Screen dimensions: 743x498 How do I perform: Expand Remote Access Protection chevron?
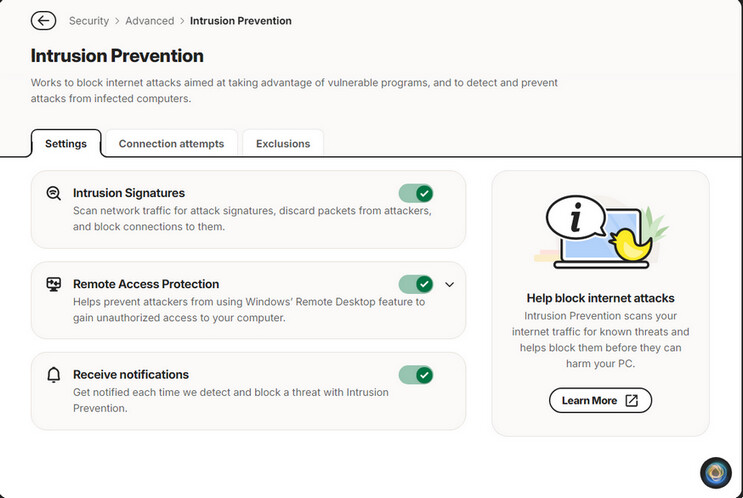pos(449,284)
